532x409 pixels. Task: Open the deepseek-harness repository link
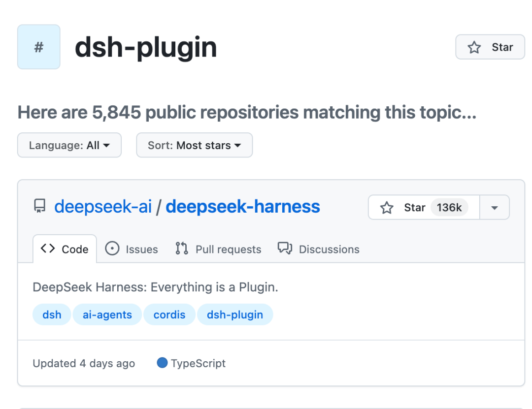click(x=242, y=206)
